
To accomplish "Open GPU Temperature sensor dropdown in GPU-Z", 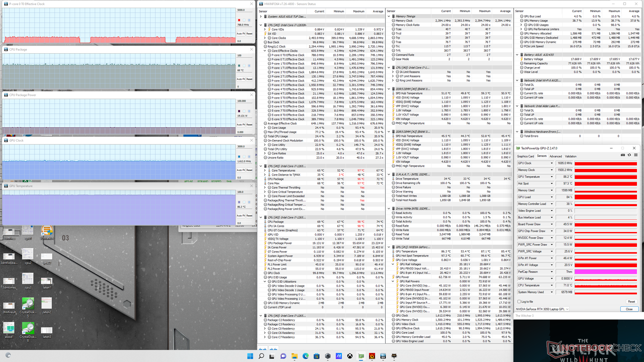I will (x=551, y=177).
